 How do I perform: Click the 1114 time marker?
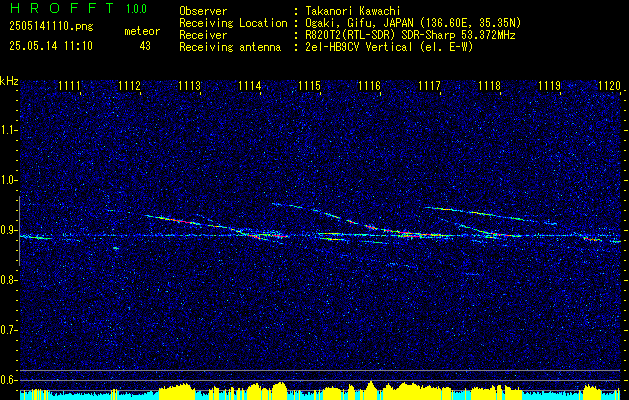[x=249, y=86]
